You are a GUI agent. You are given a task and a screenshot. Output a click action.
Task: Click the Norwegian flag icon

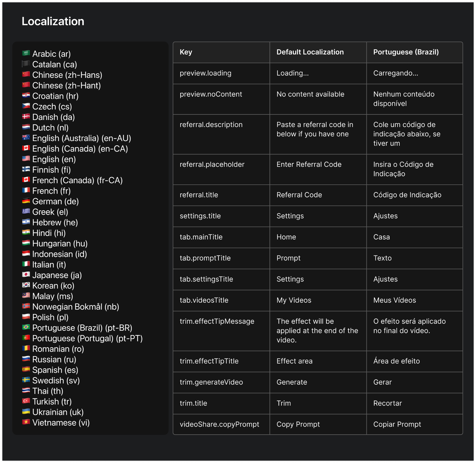coord(26,306)
